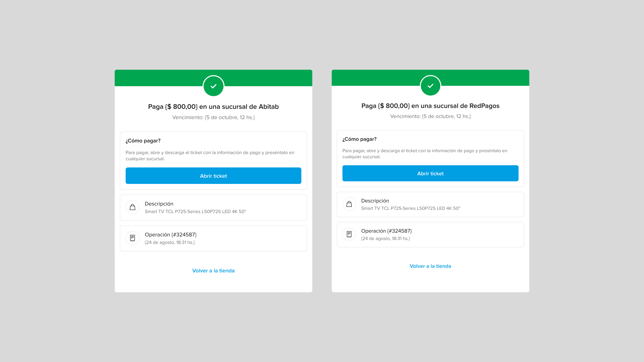
Task: Click the receipt icon in Abitab Operación row
Action: click(132, 238)
